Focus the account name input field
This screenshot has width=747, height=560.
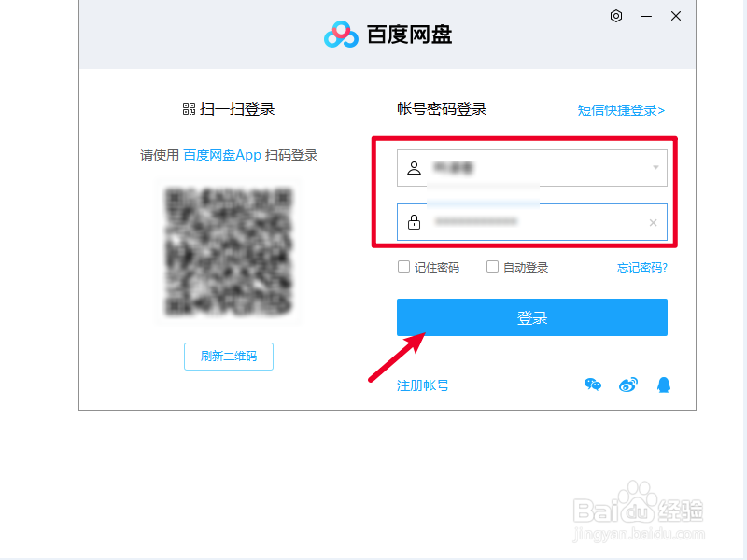point(531,168)
